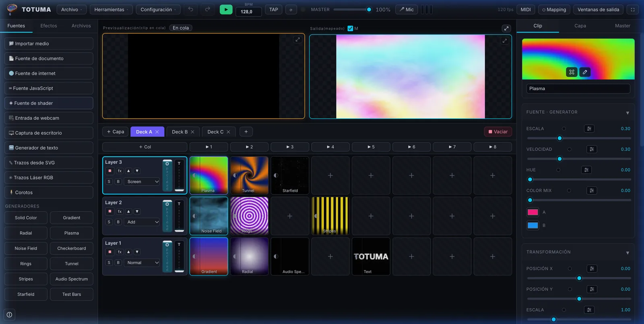Click the redo arrow icon
The height and width of the screenshot is (324, 644).
click(208, 9)
